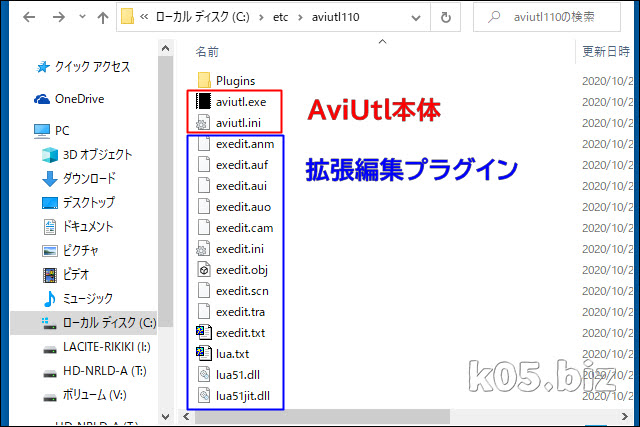Open the chevron after ローカル ディスク (C:)
The height and width of the screenshot is (427, 640).
[x=261, y=17]
